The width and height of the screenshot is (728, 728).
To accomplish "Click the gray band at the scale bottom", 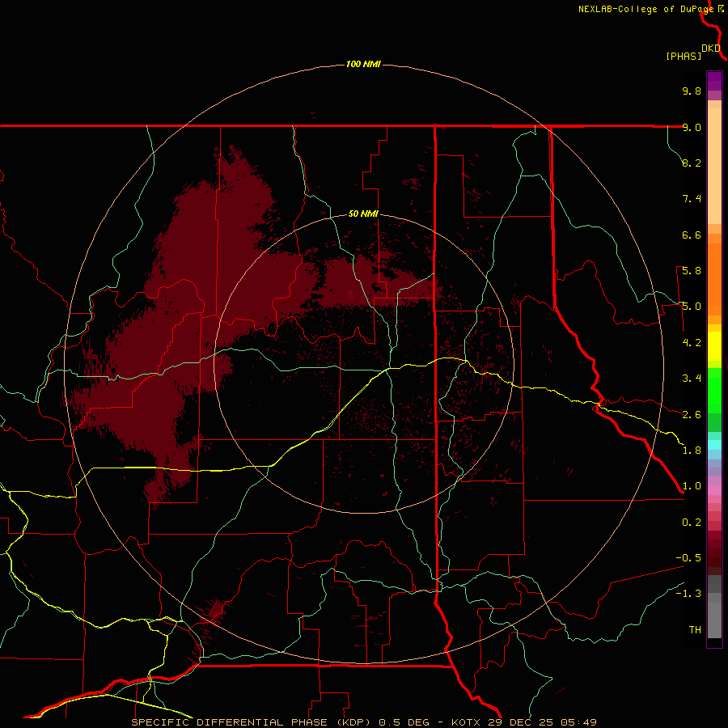I will [x=714, y=614].
